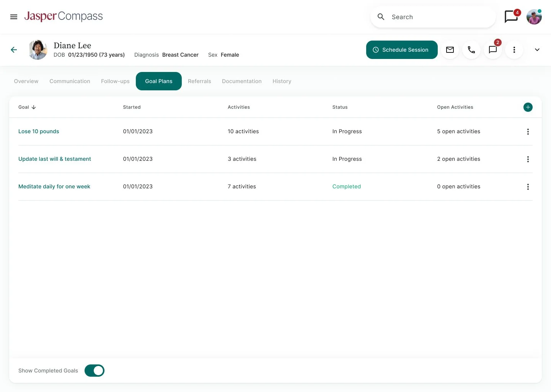Select the Goal Plans tab

pyautogui.click(x=159, y=81)
